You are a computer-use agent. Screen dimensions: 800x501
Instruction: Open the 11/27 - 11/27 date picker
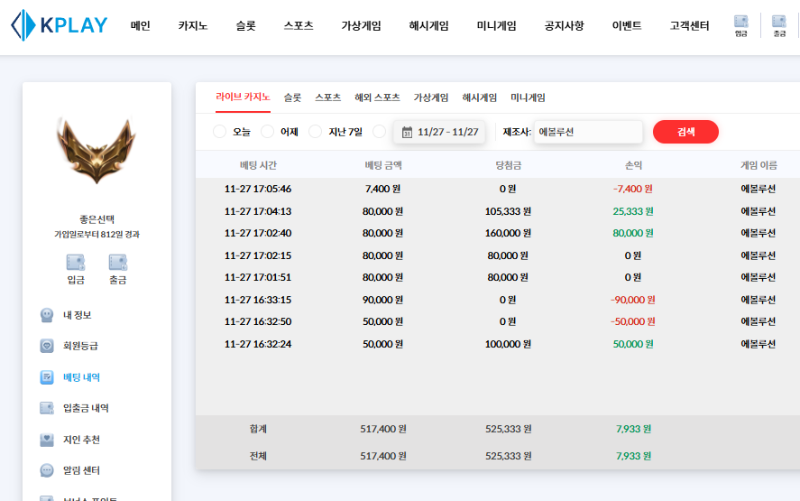[439, 132]
